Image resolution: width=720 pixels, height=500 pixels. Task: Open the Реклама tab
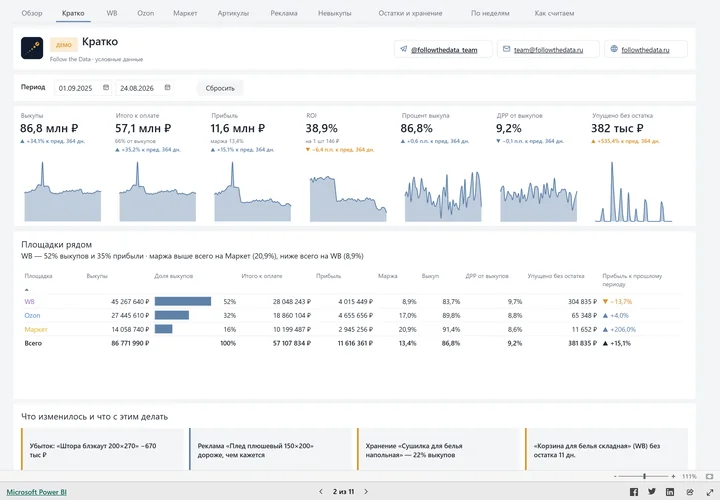point(284,13)
